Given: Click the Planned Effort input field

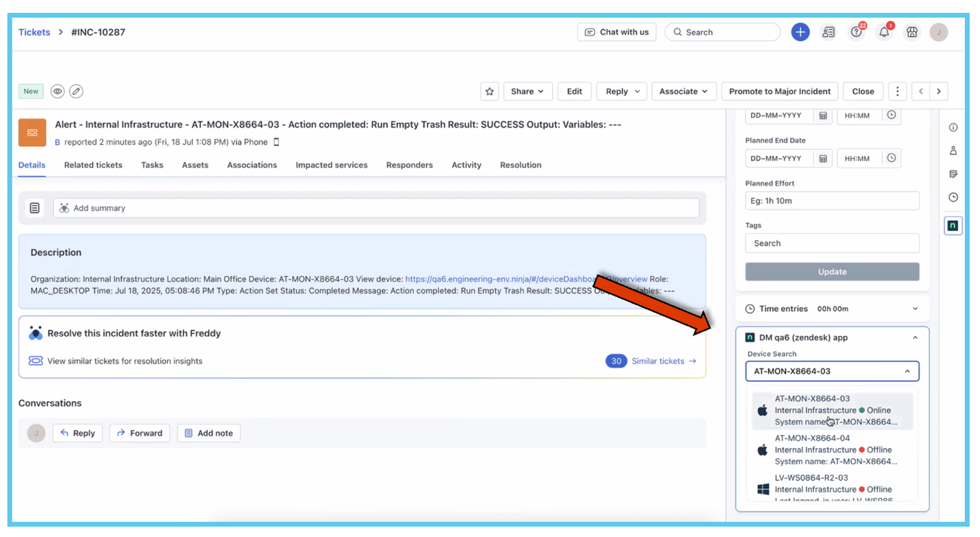Looking at the screenshot, I should [x=832, y=201].
